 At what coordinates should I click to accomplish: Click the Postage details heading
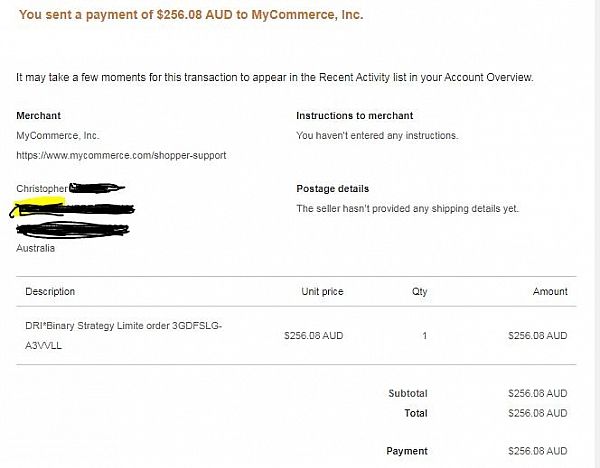click(332, 189)
